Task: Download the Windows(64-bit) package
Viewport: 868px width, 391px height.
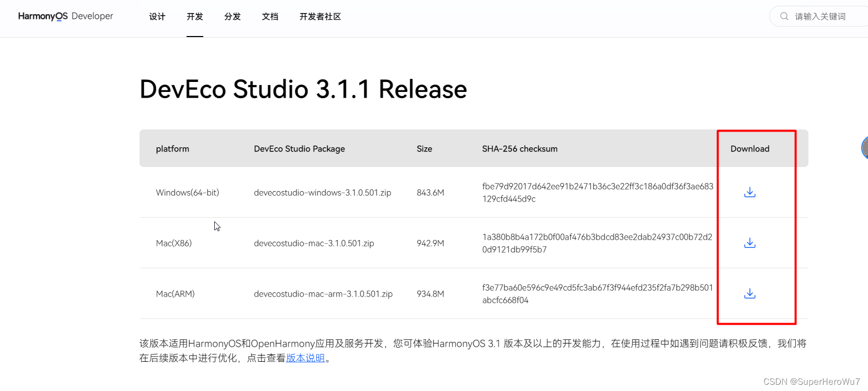Action: click(749, 193)
